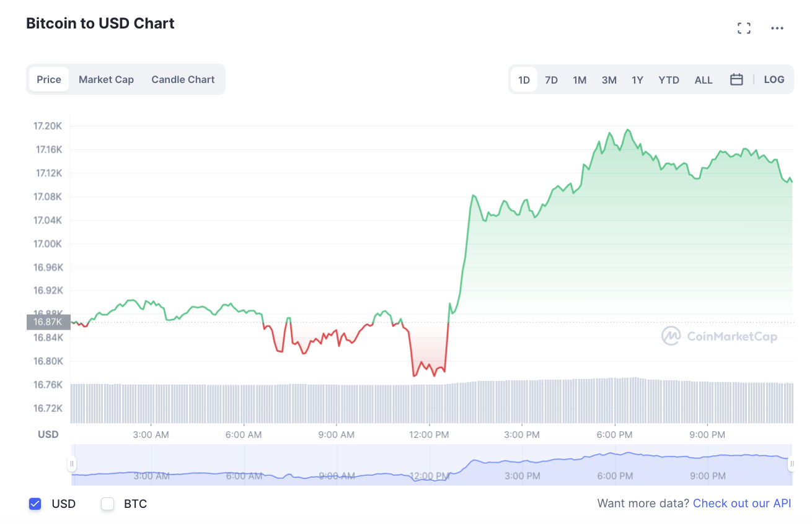The image size is (812, 524).
Task: Choose the YTD time range
Action: 669,80
